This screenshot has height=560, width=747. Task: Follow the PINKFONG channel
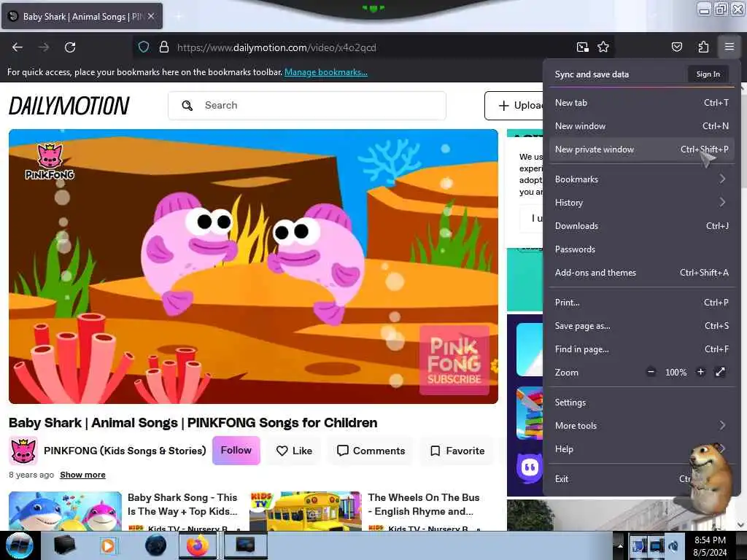[x=236, y=450]
